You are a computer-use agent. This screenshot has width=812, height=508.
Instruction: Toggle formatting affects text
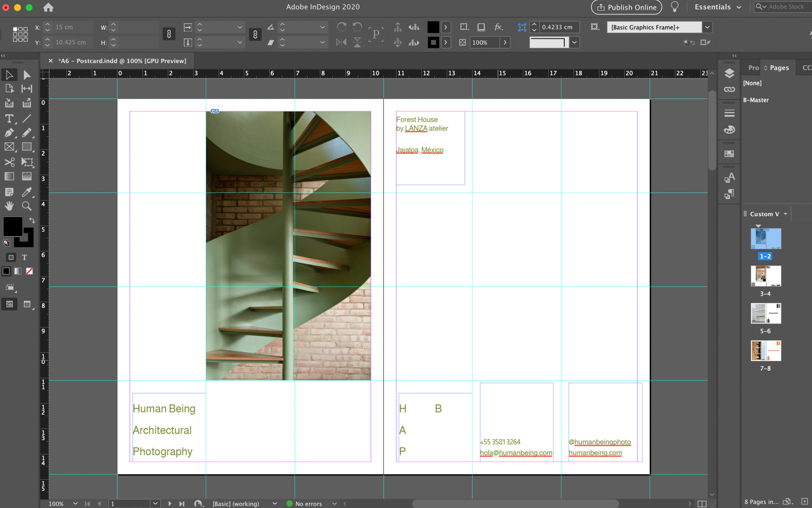[24, 257]
